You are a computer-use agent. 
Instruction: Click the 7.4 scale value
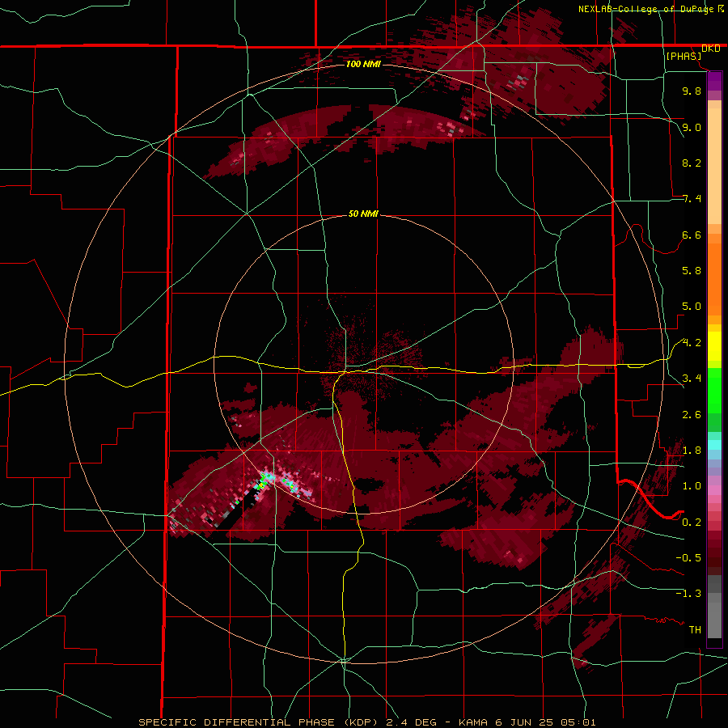[692, 199]
